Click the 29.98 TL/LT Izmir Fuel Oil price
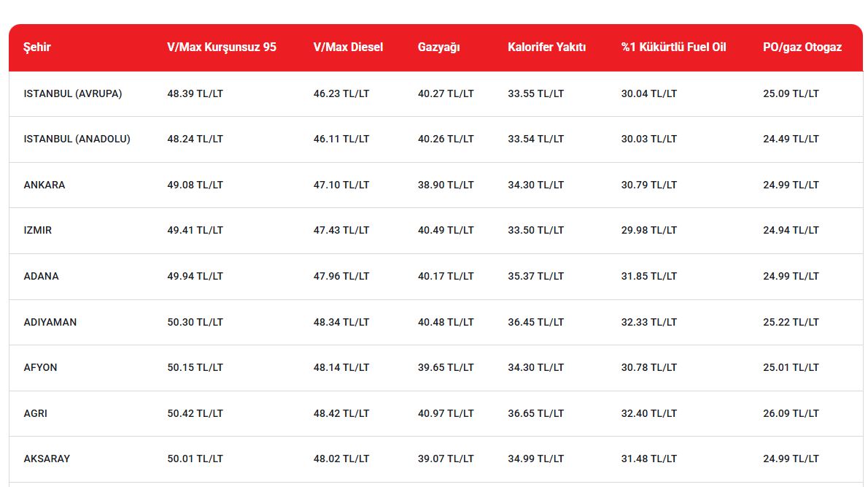The image size is (868, 487). [648, 230]
